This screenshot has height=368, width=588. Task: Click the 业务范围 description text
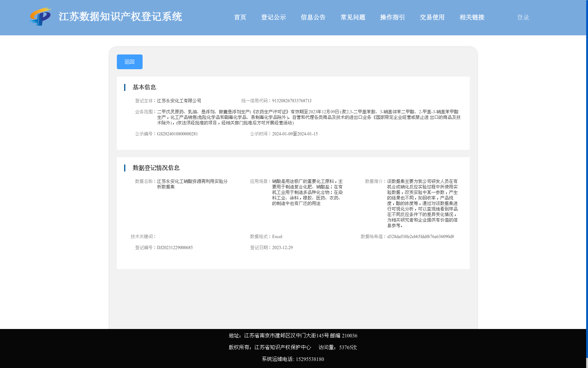pos(309,117)
